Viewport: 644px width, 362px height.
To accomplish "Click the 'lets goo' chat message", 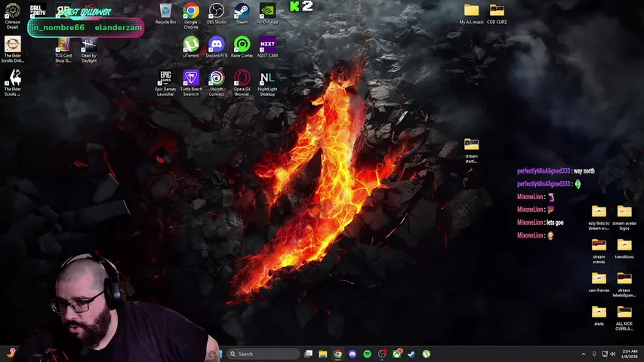I will [x=555, y=222].
